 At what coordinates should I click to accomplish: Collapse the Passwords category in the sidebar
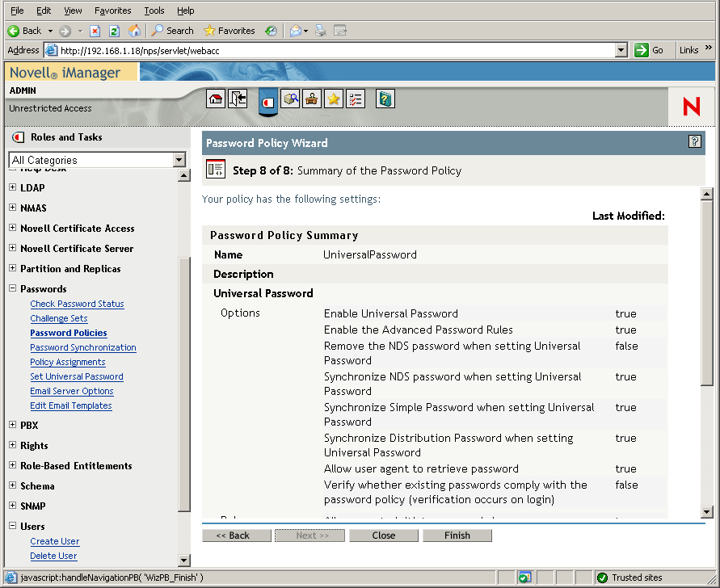(11, 288)
